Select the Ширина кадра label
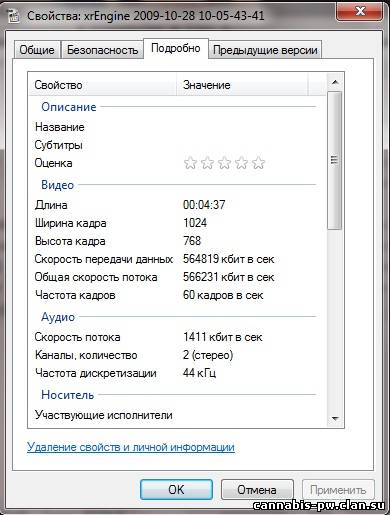 point(70,223)
